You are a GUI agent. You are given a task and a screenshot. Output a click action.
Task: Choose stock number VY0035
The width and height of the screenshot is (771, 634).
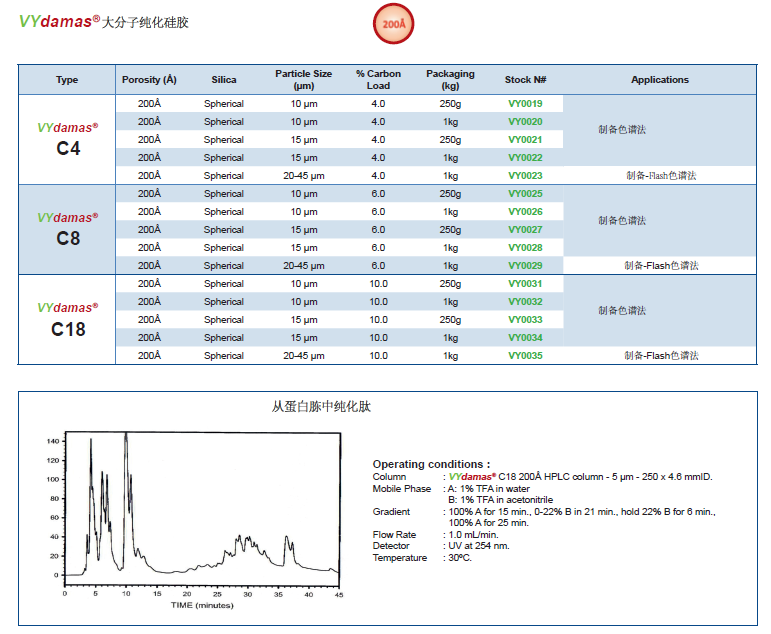(525, 356)
